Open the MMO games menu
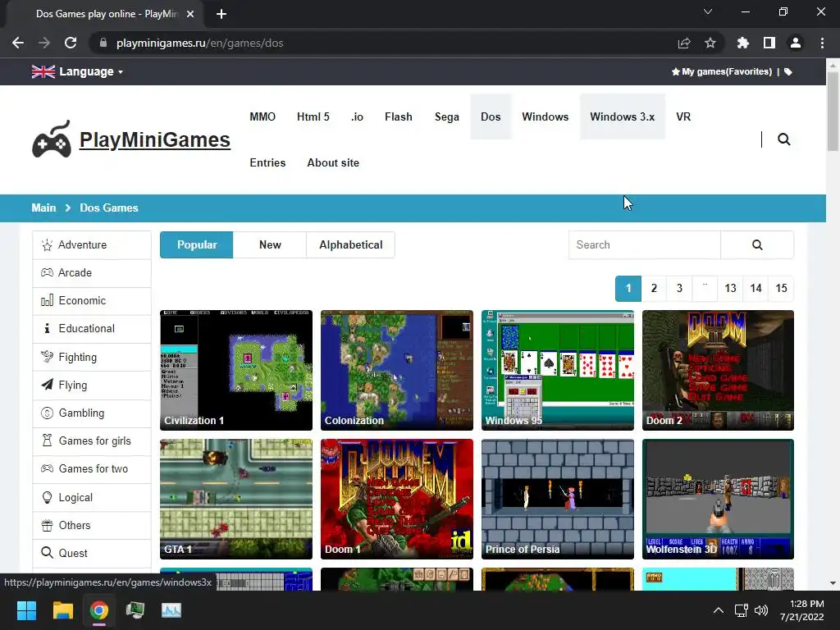Image resolution: width=840 pixels, height=630 pixels. point(262,116)
